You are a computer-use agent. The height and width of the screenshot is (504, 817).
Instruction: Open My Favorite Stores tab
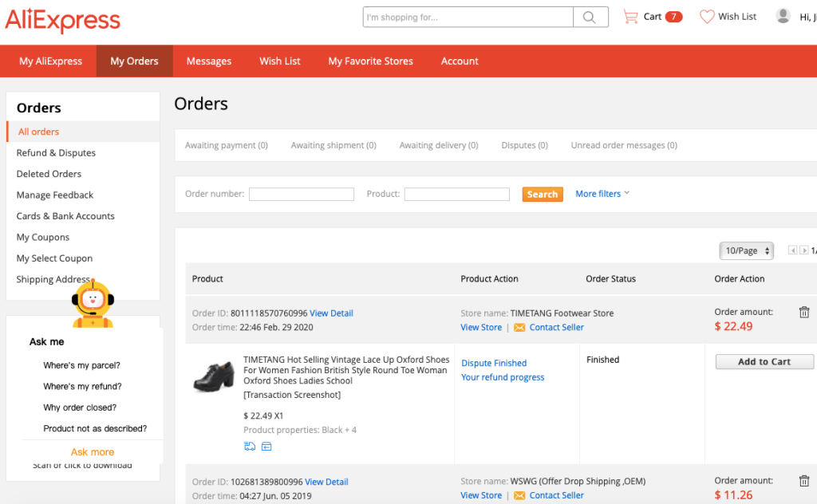click(370, 61)
